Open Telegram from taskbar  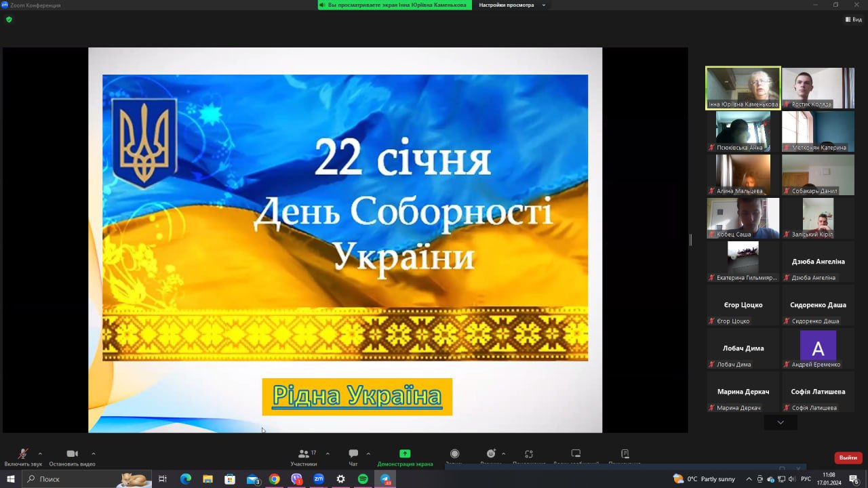click(x=385, y=479)
